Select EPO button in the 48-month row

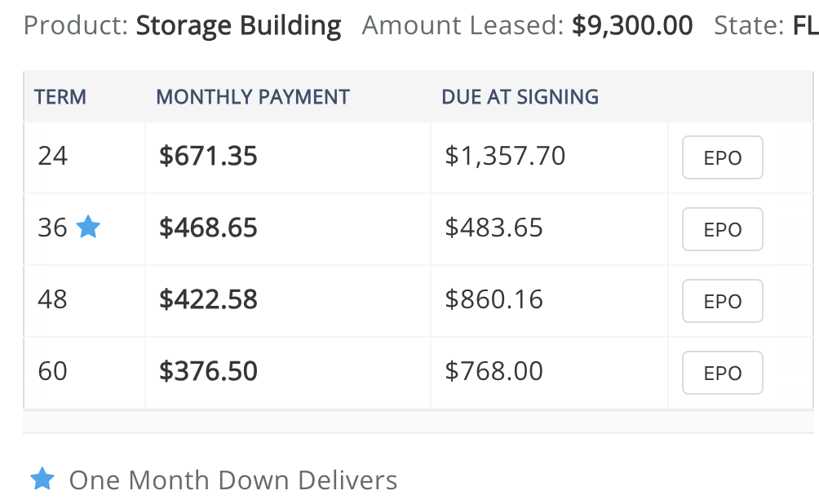(723, 301)
